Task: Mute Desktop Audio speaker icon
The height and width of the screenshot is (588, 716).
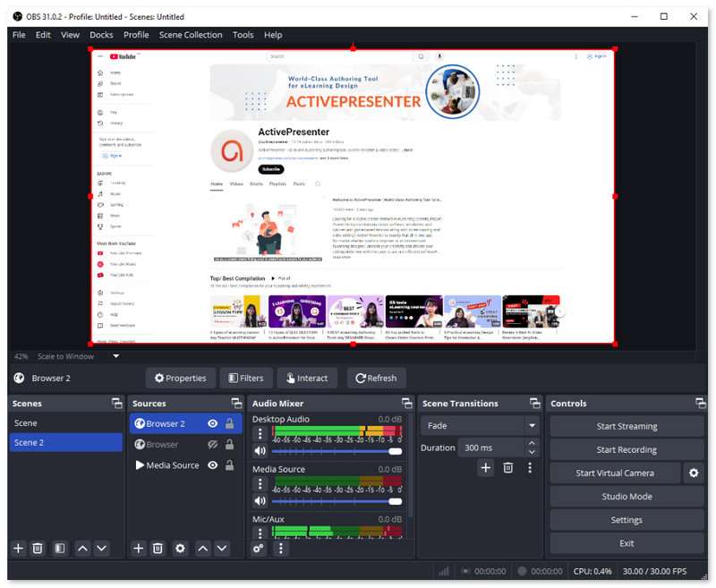Action: pos(260,451)
